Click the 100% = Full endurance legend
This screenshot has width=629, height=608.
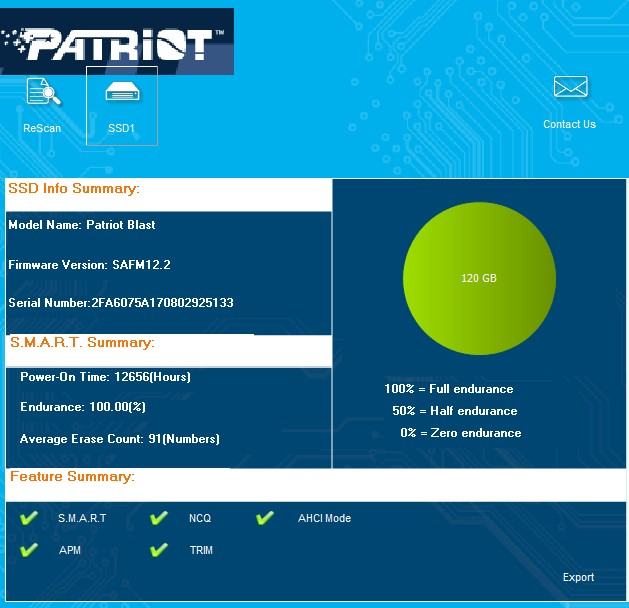pos(449,389)
